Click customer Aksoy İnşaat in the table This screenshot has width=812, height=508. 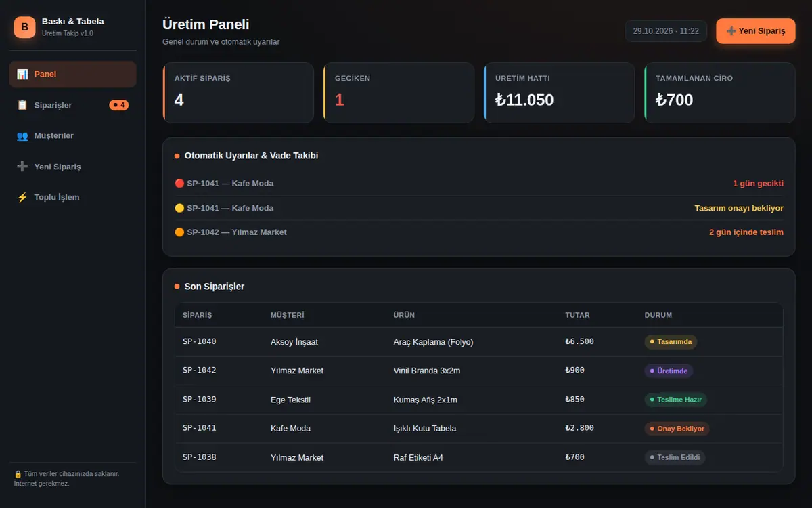(294, 342)
